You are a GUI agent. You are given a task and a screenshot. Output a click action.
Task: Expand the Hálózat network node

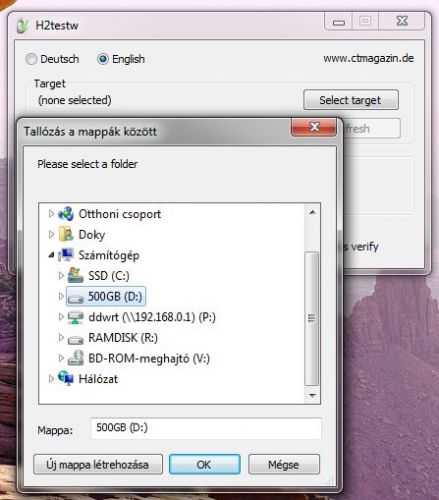click(x=51, y=379)
